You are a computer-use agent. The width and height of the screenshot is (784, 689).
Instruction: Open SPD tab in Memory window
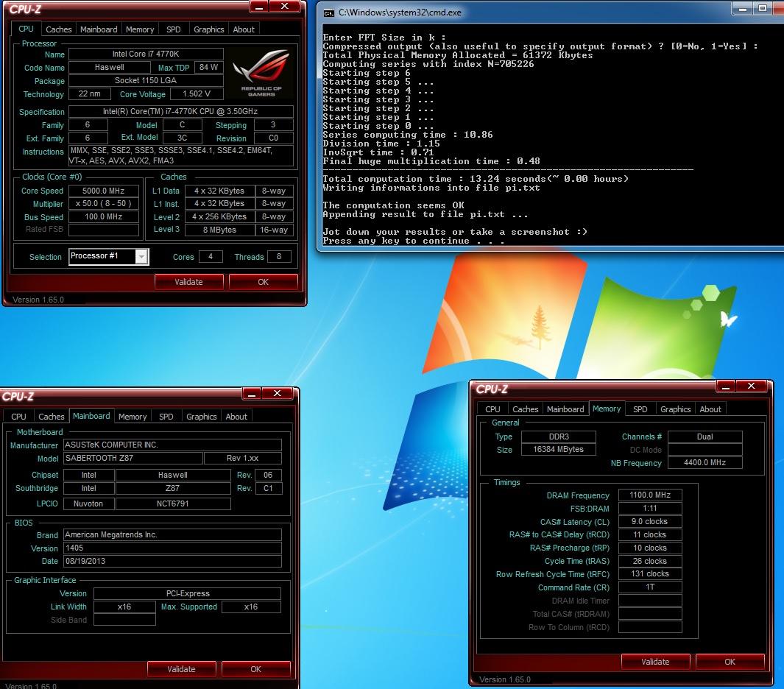coord(640,409)
